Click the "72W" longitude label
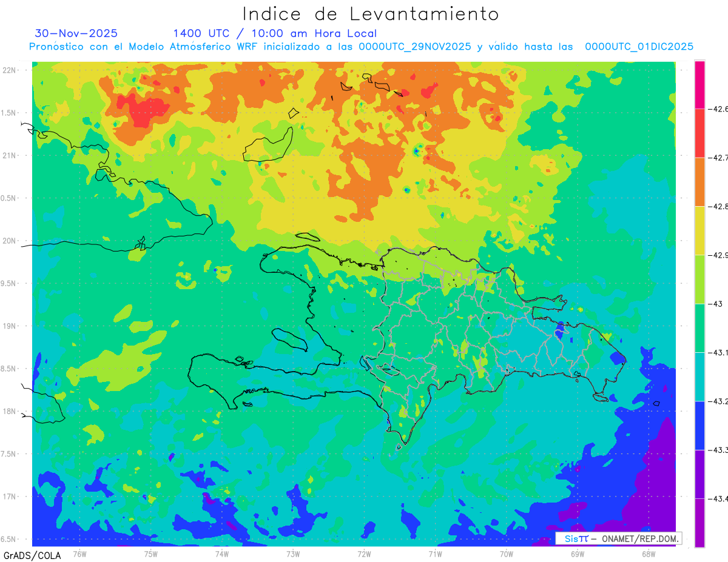This screenshot has height=562, width=728. (364, 554)
